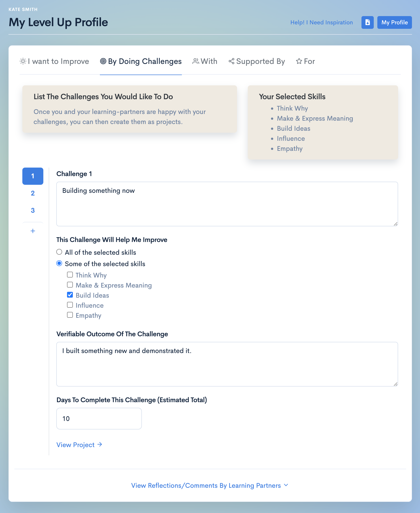Uncheck the Build Ideas checkbox
Viewport: 420px width, 513px height.
[70, 295]
